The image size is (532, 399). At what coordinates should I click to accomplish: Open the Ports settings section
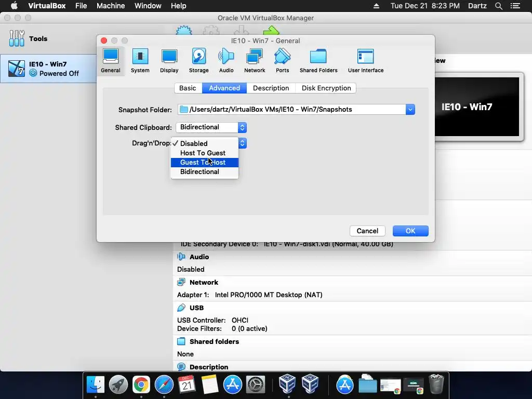pyautogui.click(x=282, y=61)
